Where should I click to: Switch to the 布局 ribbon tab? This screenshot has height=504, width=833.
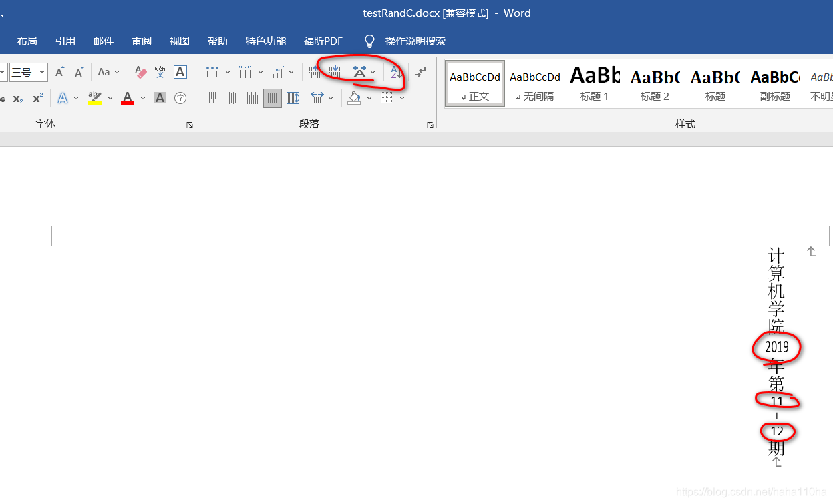click(27, 41)
